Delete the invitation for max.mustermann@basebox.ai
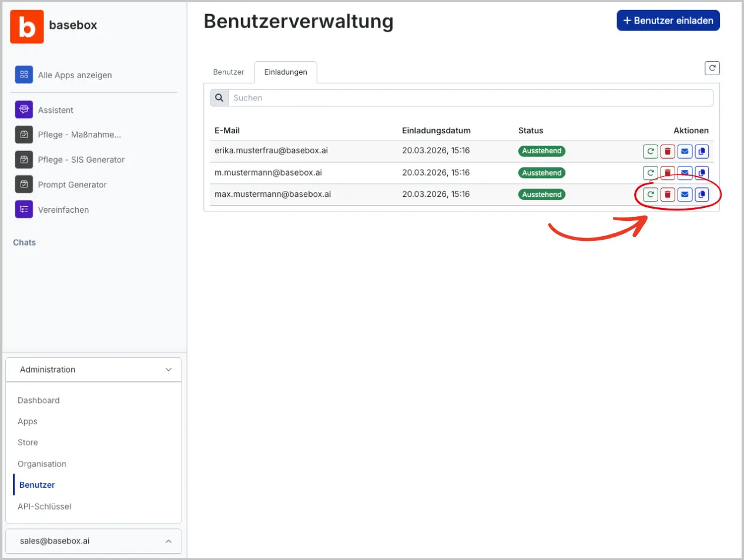The image size is (744, 560). click(x=668, y=194)
